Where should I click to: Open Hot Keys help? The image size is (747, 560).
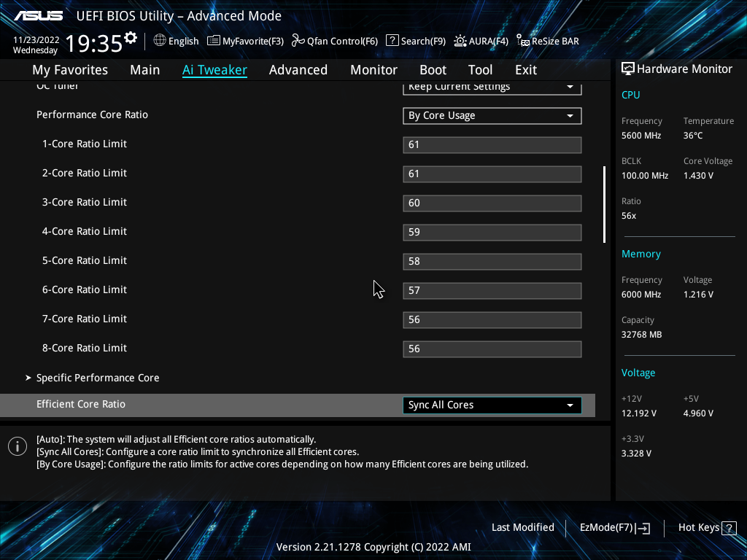707,528
